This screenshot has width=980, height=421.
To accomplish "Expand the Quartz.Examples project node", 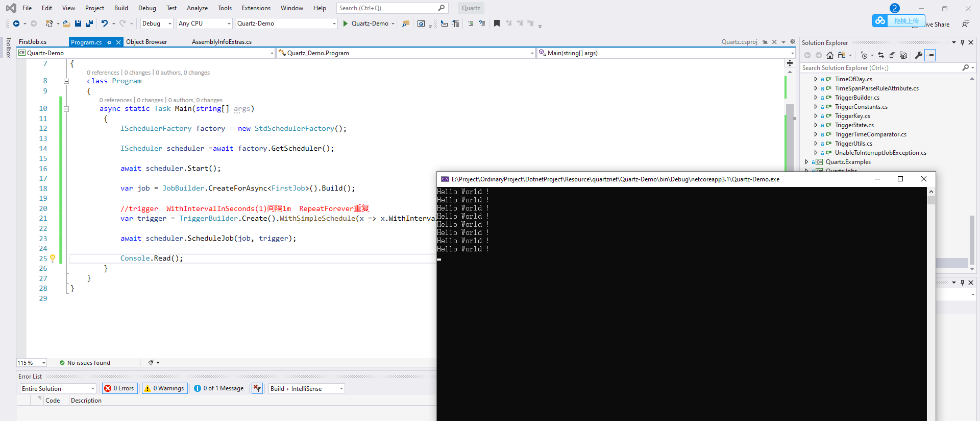I will click(x=806, y=162).
